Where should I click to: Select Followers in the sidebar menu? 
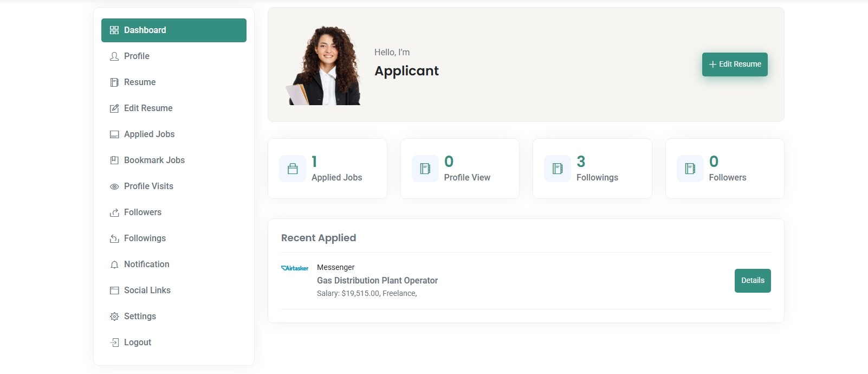coord(174,212)
